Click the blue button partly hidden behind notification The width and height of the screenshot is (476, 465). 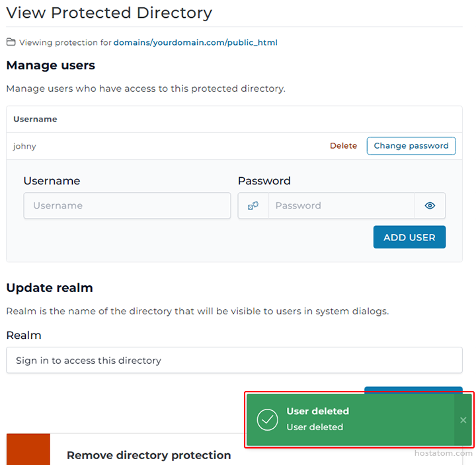(413, 389)
